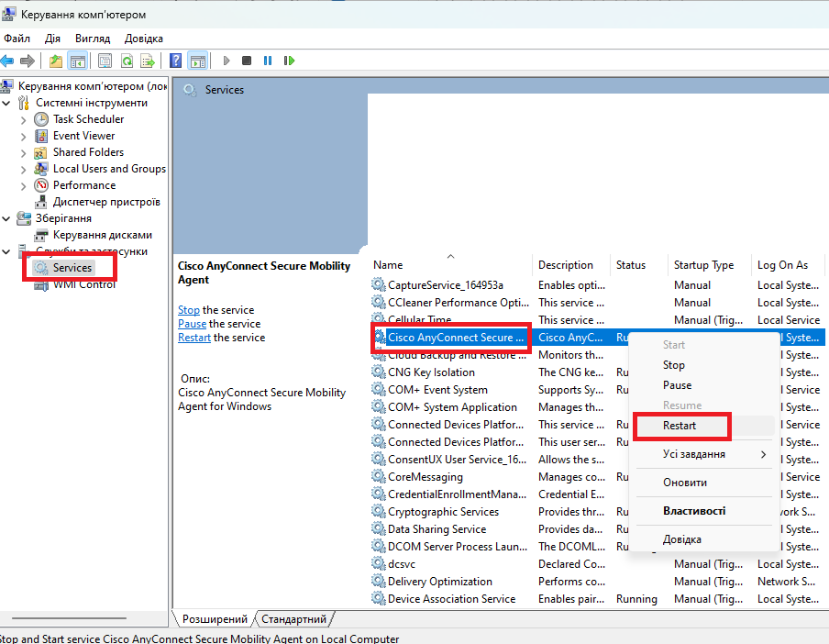Click the Керування комп'ютером root node icon

6,85
